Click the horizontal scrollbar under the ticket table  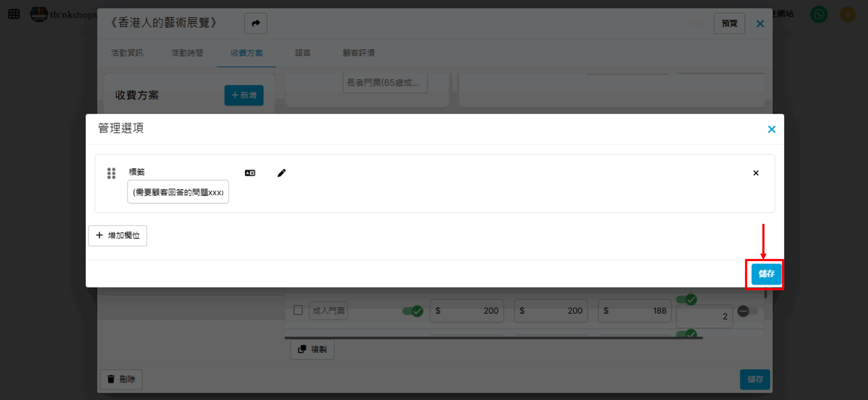click(x=493, y=338)
